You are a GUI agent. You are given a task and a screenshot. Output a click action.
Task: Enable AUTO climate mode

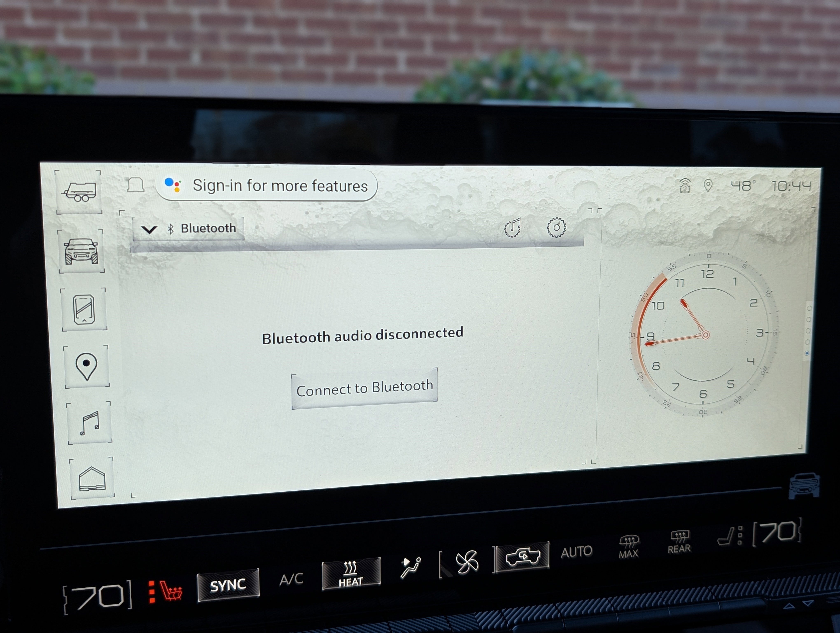576,551
